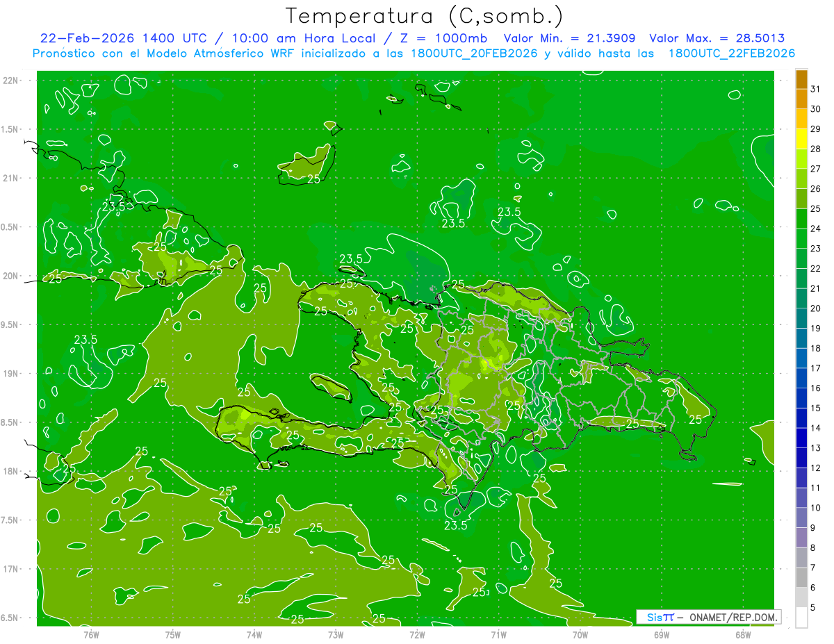Click the '0.5N' latitude axis label

[x=9, y=227]
